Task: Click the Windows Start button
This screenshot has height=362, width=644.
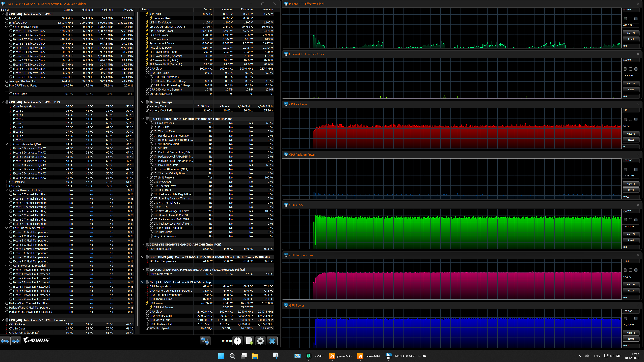Action: (x=221, y=356)
